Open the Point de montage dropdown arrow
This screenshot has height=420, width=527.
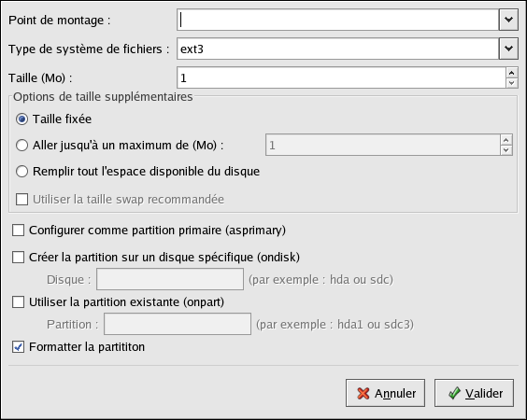click(508, 20)
